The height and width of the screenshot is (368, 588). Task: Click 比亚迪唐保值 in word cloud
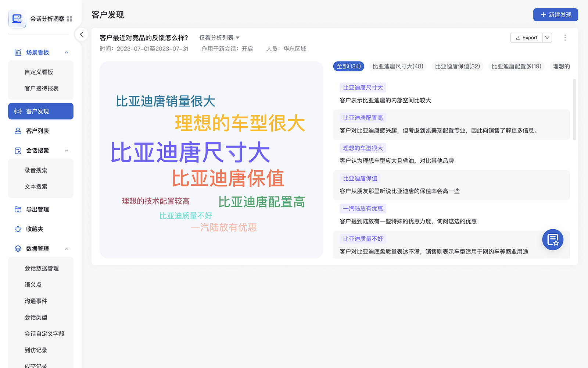[228, 178]
